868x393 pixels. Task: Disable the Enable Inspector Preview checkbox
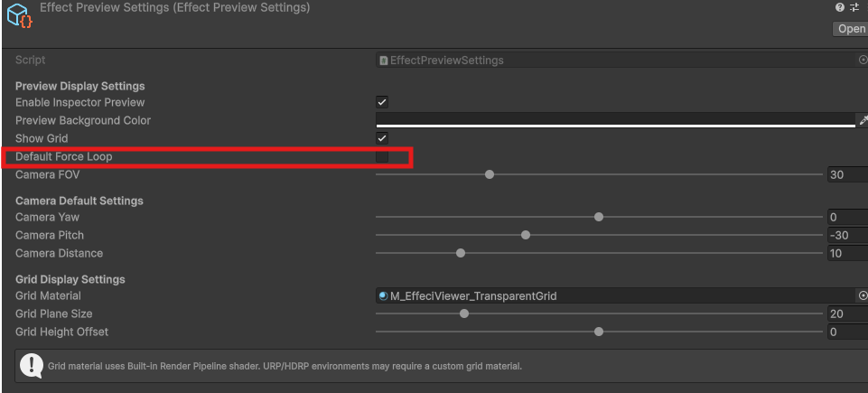tap(382, 102)
